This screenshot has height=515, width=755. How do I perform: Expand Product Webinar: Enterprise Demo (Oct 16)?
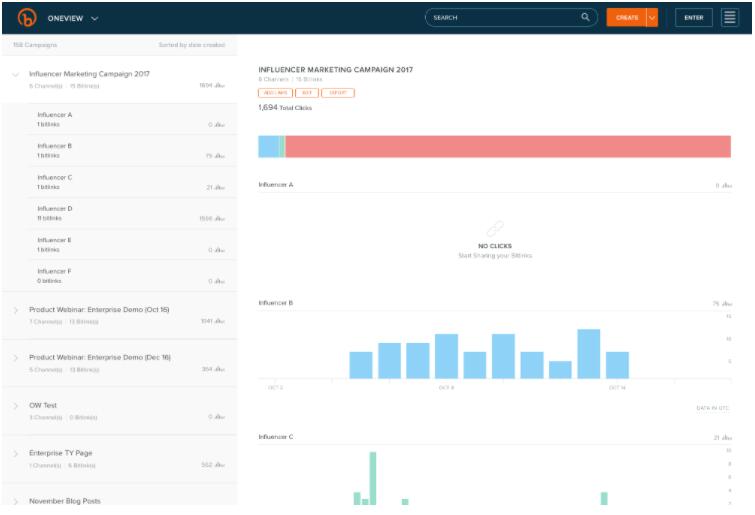[x=16, y=311]
